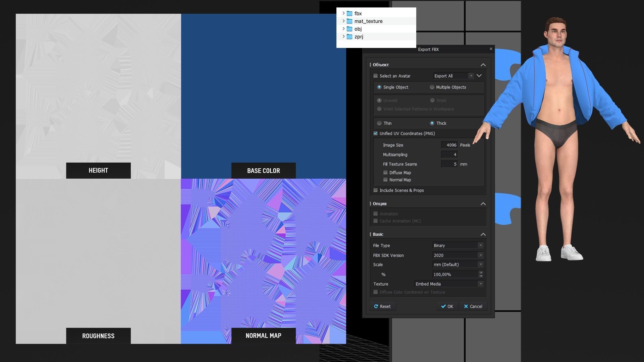The height and width of the screenshot is (362, 644).
Task: Click the mat_texture folder icon
Action: pyautogui.click(x=350, y=21)
